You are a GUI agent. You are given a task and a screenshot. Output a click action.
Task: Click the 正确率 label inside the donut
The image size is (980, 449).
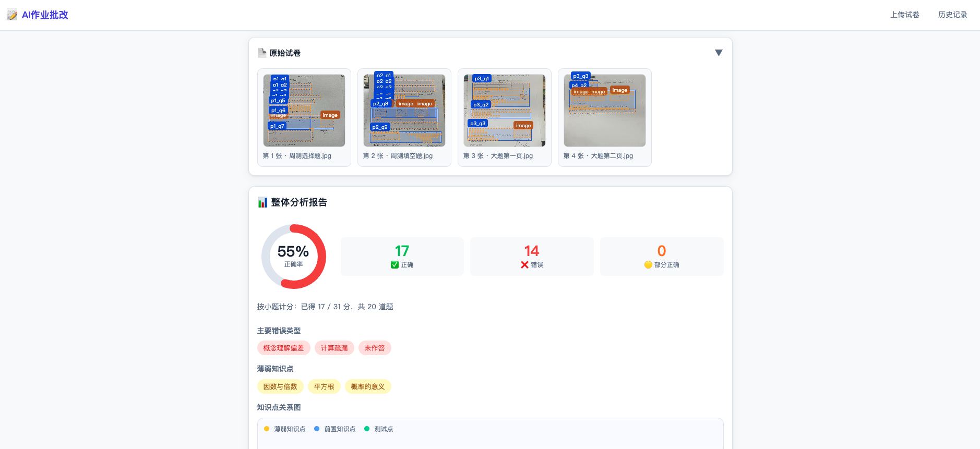tap(294, 264)
